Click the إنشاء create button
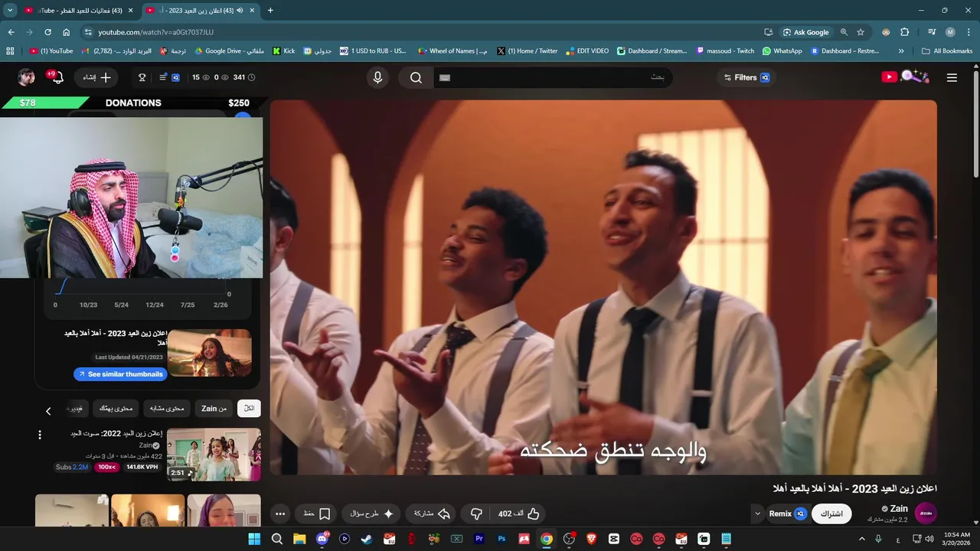The width and height of the screenshot is (980, 551). tap(96, 77)
